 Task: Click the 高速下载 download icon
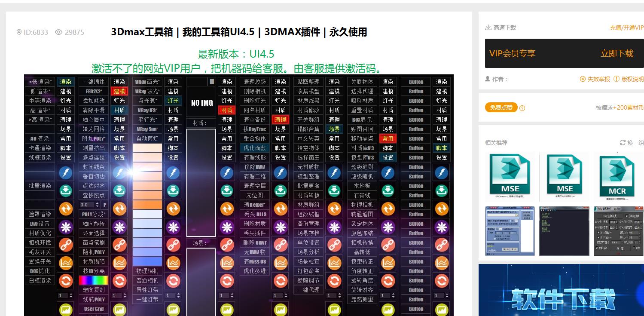[488, 28]
